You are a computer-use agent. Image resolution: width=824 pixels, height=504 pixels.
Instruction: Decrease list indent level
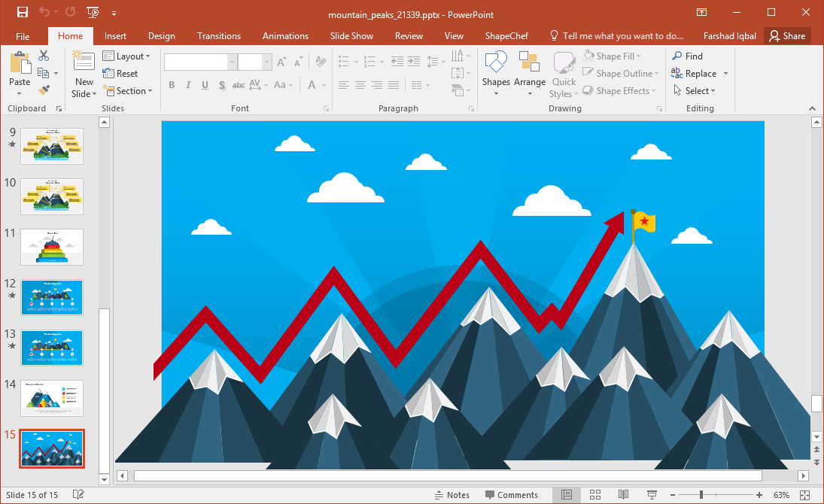pos(397,62)
